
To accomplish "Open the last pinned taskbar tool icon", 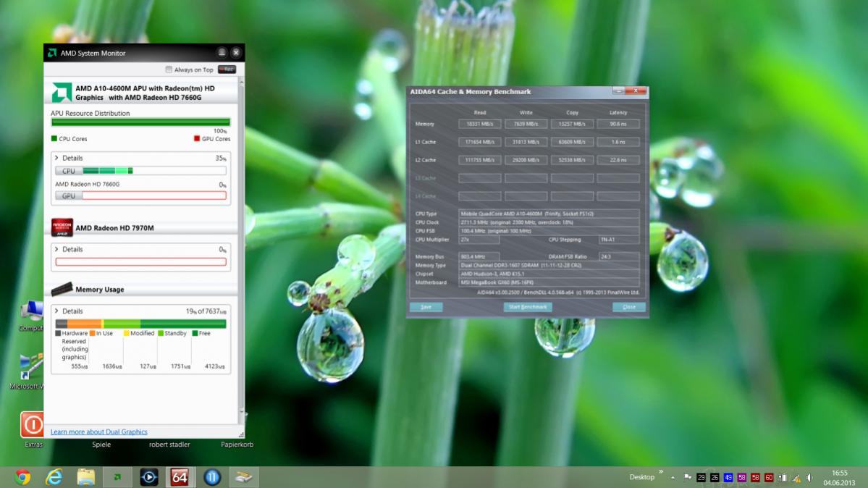I will coord(243,477).
